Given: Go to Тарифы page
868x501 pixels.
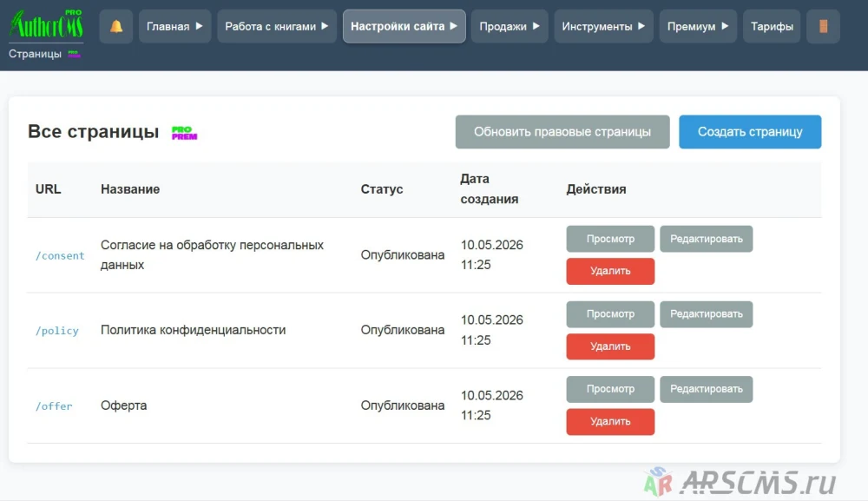Looking at the screenshot, I should pyautogui.click(x=772, y=26).
